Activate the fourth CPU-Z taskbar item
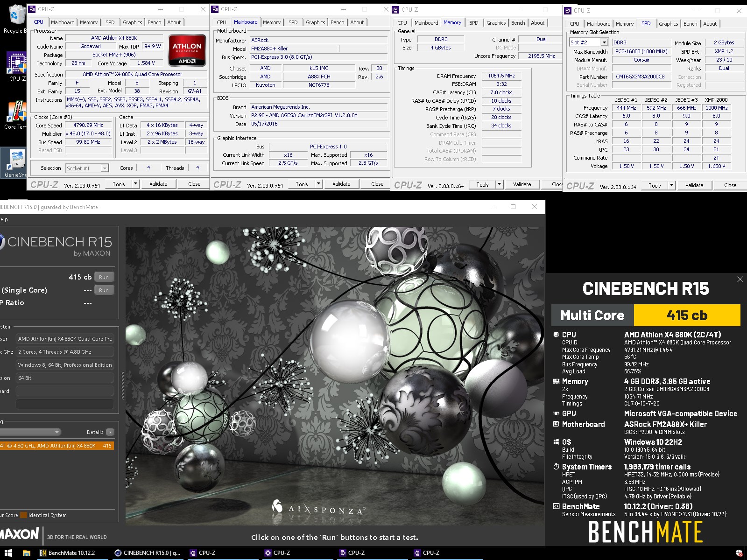The height and width of the screenshot is (560, 747). [446, 553]
